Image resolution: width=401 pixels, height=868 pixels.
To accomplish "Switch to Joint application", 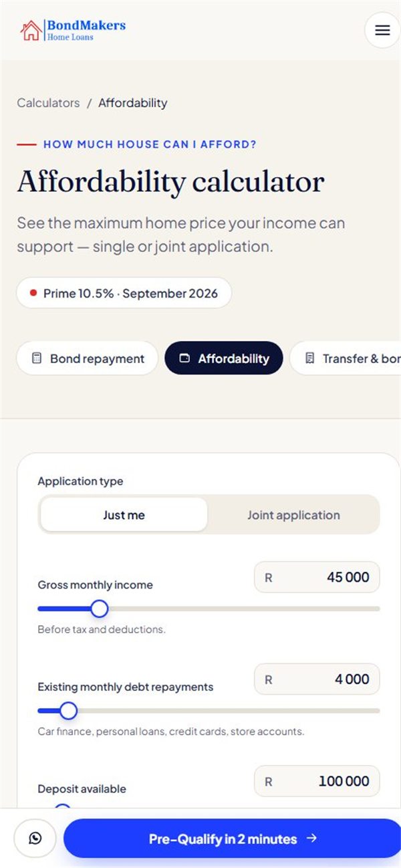I will 293,514.
